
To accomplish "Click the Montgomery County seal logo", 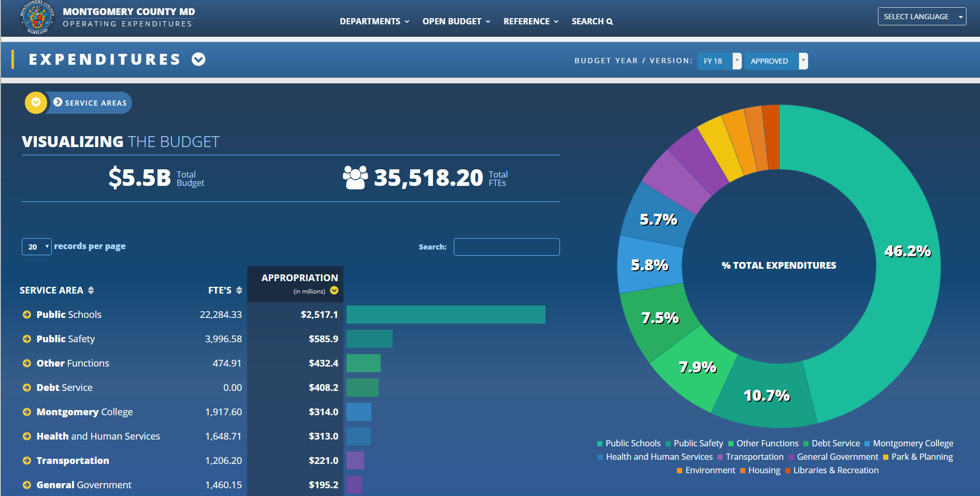I will tap(37, 18).
